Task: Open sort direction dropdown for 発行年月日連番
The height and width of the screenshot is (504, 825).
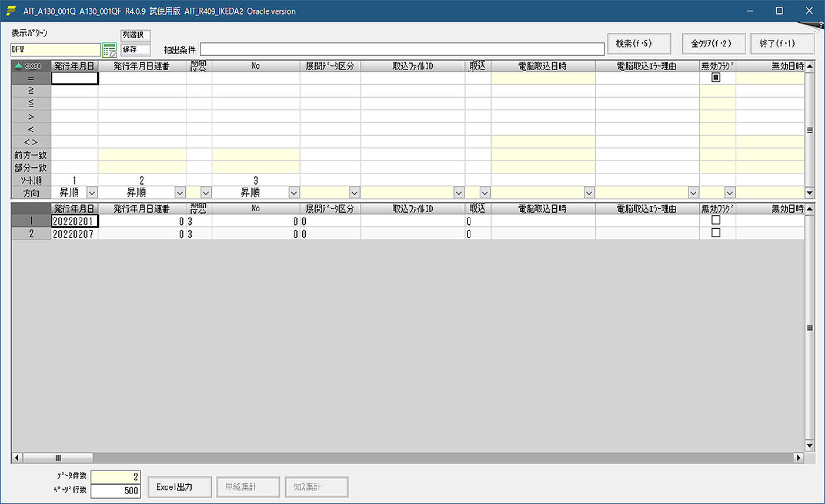Action: pyautogui.click(x=180, y=192)
